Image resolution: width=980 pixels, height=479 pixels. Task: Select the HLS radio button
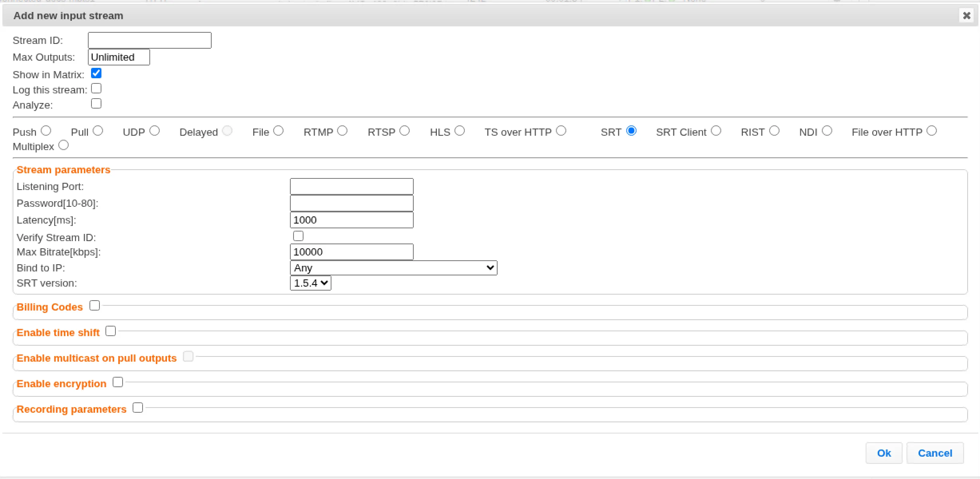tap(460, 131)
